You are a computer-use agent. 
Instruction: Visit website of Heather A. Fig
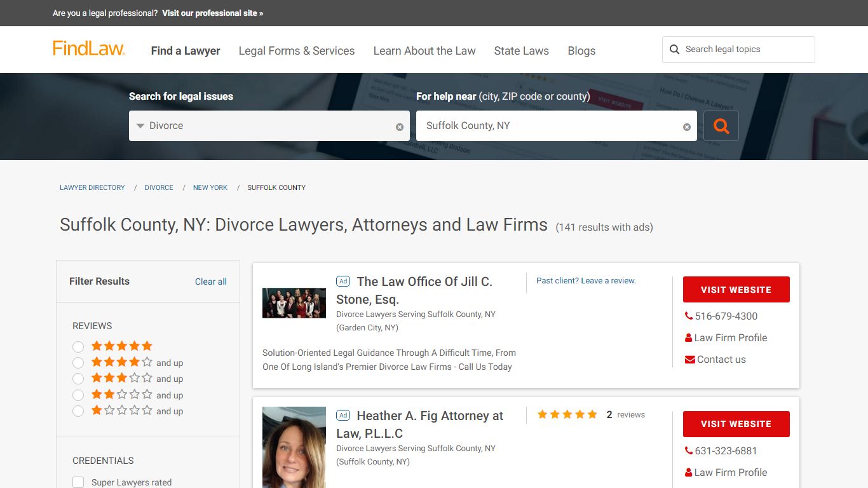pyautogui.click(x=736, y=424)
